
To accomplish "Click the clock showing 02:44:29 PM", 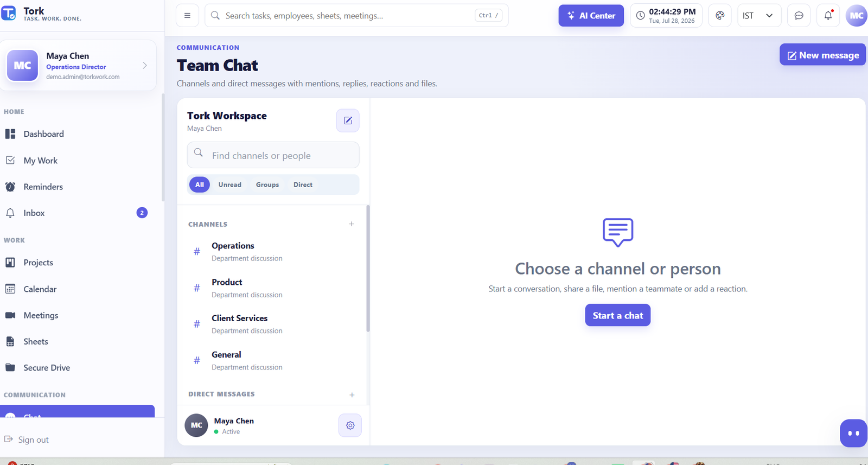I will coord(666,16).
